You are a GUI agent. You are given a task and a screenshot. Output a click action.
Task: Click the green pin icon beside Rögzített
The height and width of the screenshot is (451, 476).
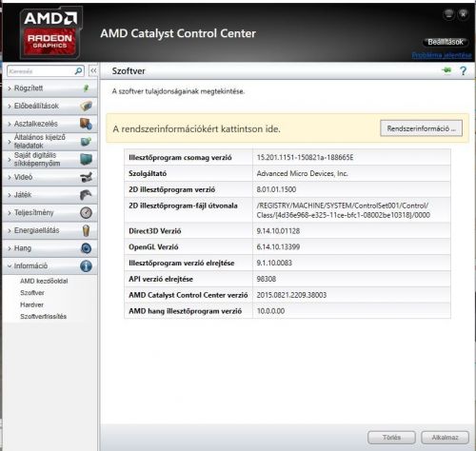(86, 88)
